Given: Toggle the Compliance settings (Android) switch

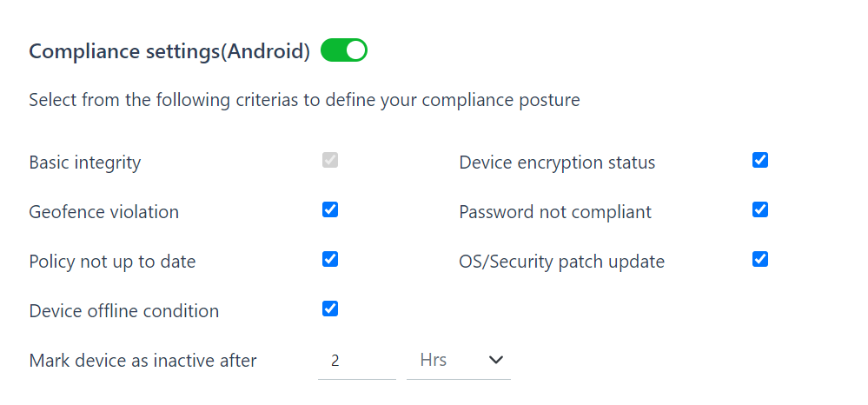Looking at the screenshot, I should click(x=344, y=51).
